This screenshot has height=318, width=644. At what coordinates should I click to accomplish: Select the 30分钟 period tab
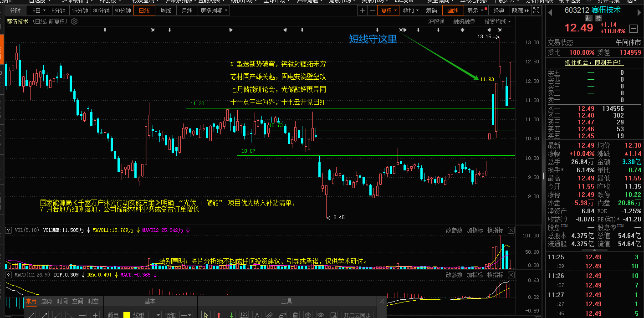pos(102,10)
